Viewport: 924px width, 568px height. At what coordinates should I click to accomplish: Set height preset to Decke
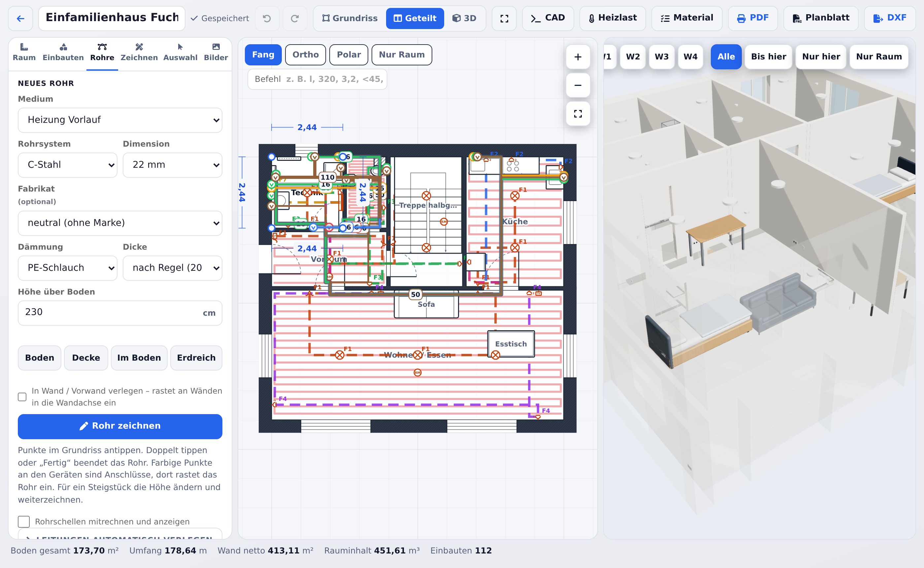coord(86,358)
